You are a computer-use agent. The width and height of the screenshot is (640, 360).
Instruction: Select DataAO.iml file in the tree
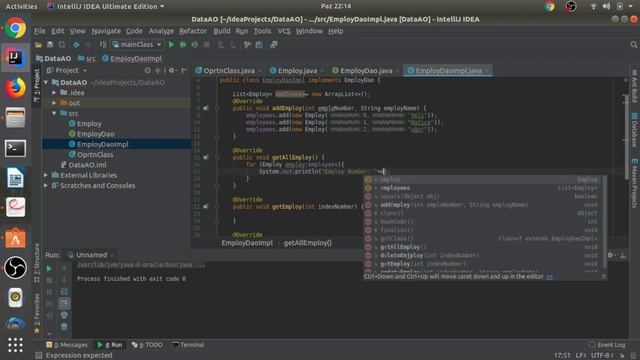(87, 165)
